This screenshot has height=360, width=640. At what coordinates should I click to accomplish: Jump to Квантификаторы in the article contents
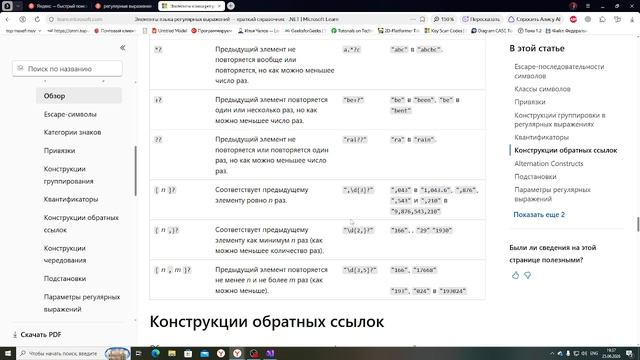542,137
